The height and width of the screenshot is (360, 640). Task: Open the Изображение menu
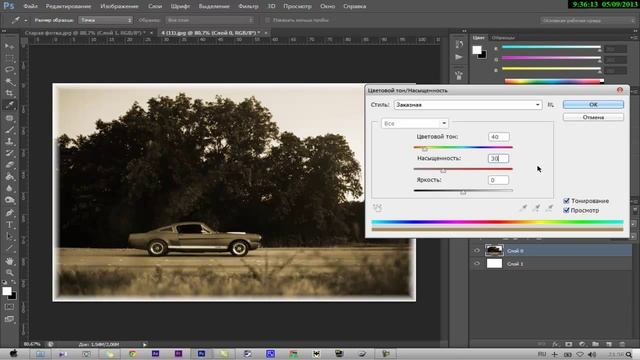(119, 6)
